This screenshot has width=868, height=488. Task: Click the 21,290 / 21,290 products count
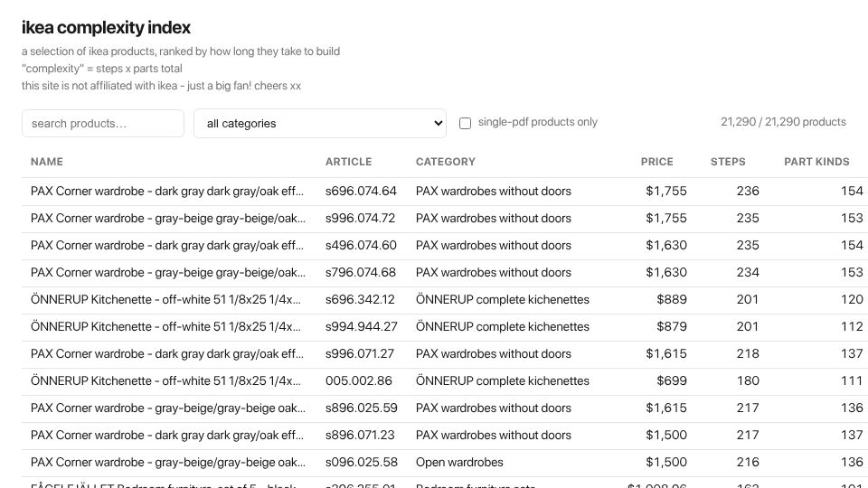783,122
